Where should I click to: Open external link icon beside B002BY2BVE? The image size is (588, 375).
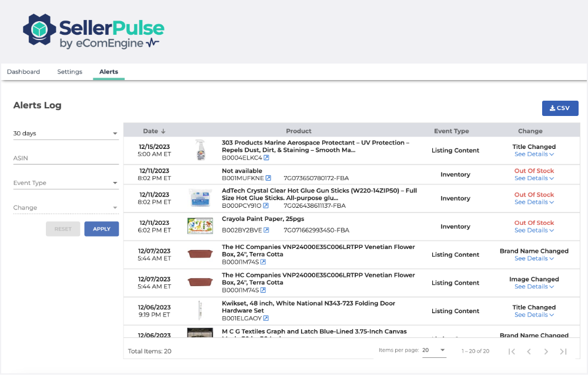(x=266, y=230)
